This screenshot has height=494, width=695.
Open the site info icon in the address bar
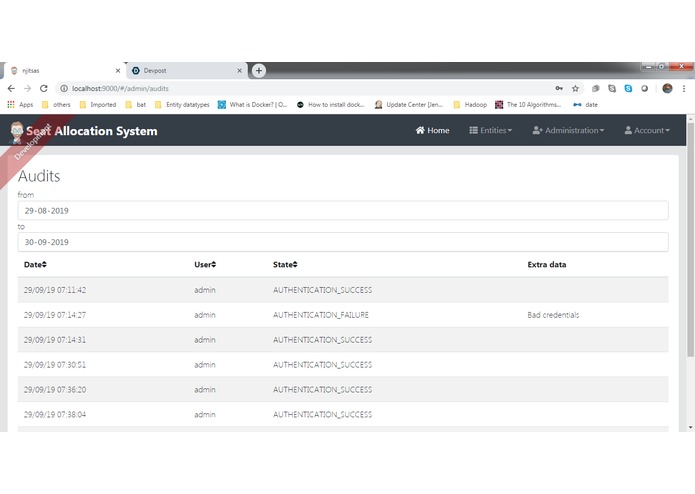pos(64,89)
